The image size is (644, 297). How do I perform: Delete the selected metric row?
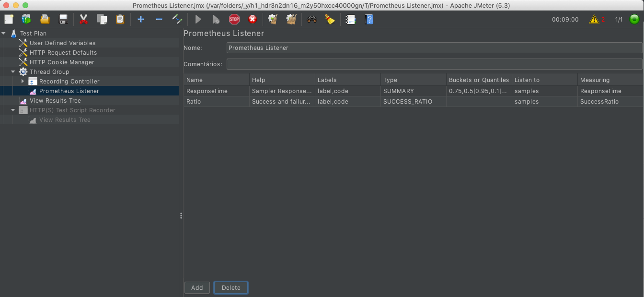[x=231, y=287]
